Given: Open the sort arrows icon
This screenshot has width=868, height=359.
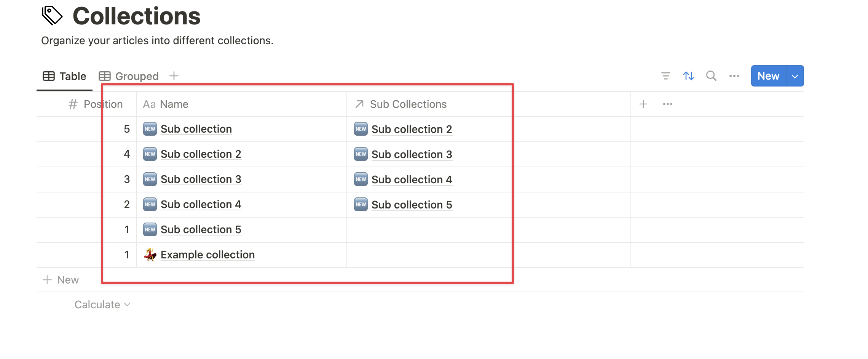Looking at the screenshot, I should click(688, 76).
